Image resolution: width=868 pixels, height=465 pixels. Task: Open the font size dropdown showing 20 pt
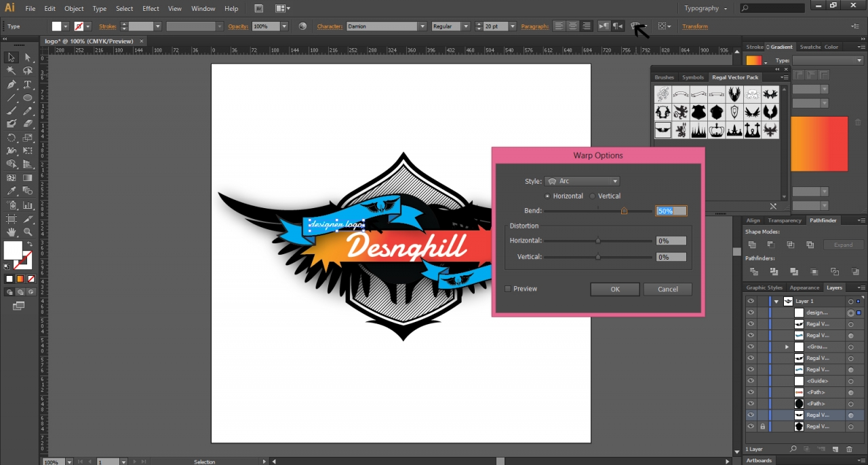coord(512,26)
